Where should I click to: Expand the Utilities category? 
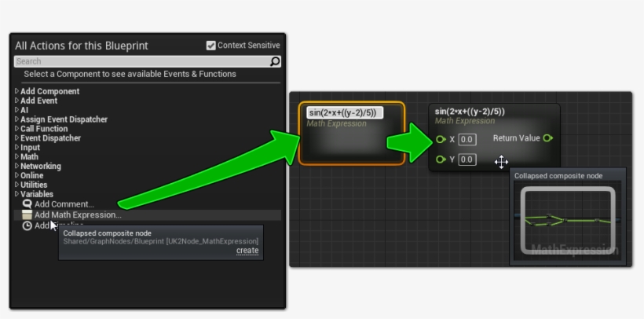point(16,185)
